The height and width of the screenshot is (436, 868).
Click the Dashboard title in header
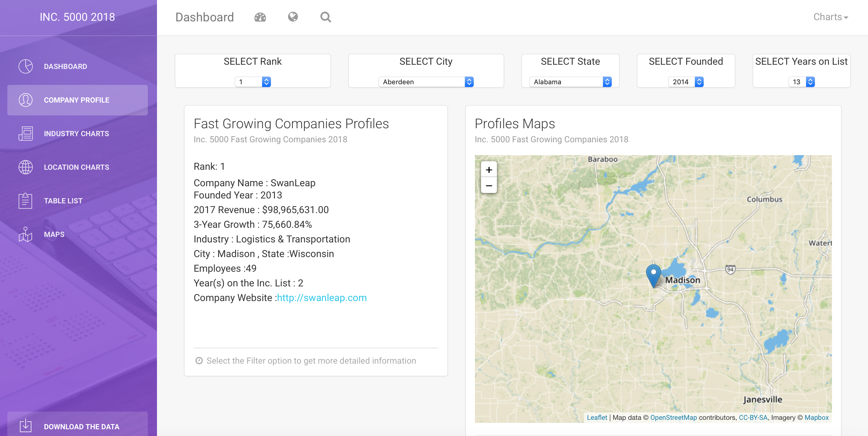tap(205, 17)
